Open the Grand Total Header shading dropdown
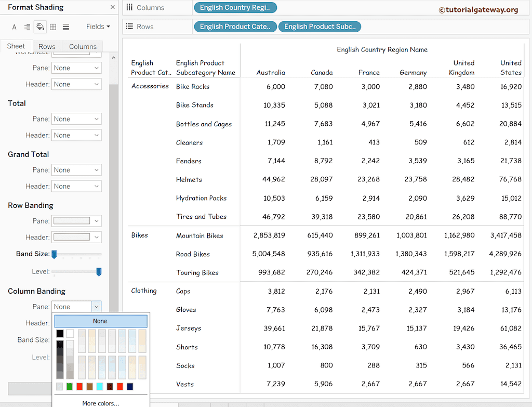 click(x=76, y=187)
